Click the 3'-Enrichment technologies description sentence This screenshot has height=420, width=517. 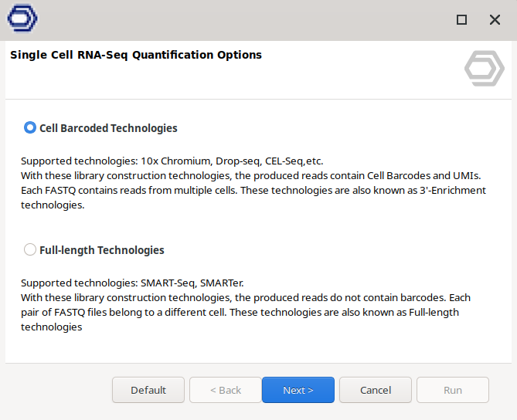coord(253,191)
